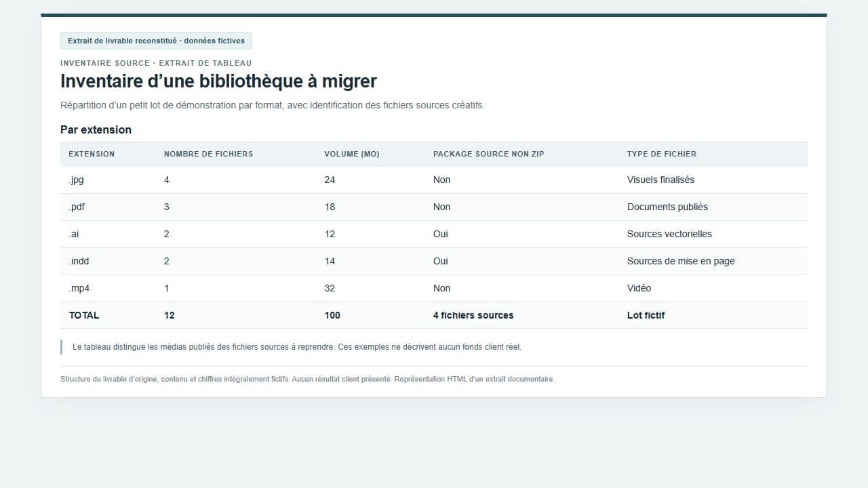This screenshot has height=488, width=868.
Task: Click 'Oui' in the .indd row
Action: pos(441,261)
